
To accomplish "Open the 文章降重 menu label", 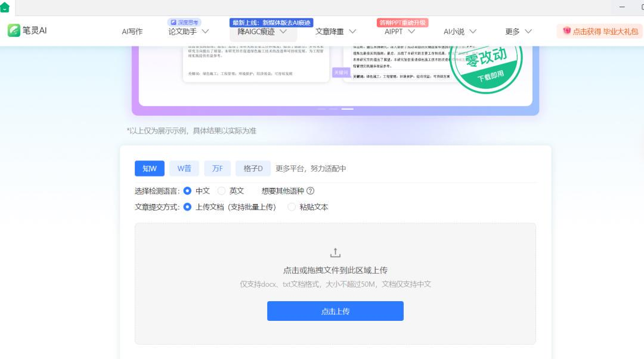I will click(x=329, y=32).
